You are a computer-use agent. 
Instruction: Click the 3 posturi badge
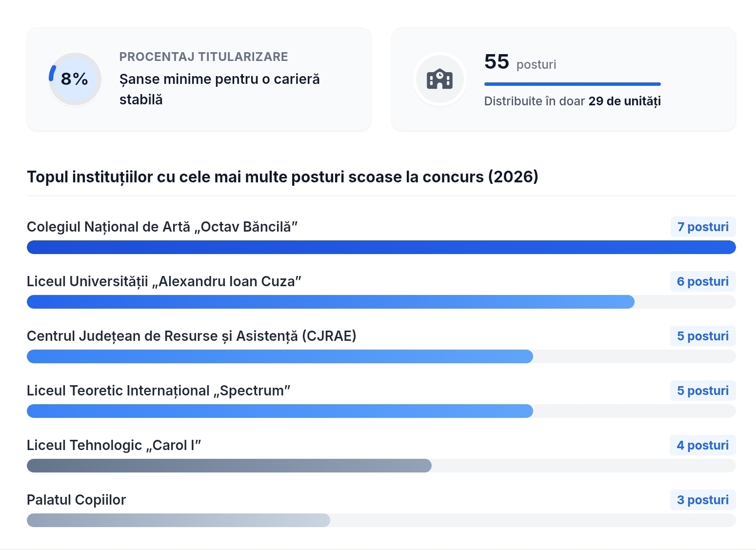(703, 500)
